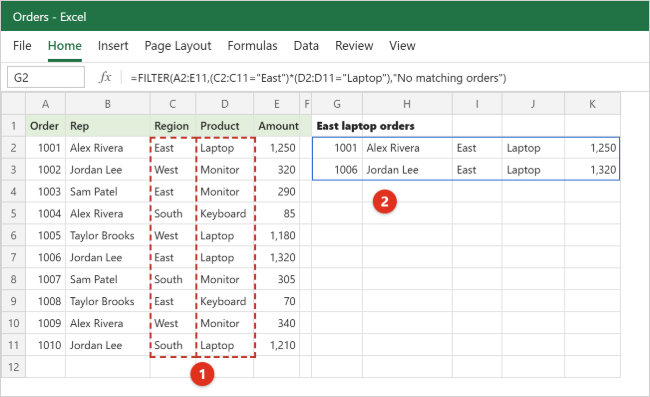Open the Data tab

[306, 46]
